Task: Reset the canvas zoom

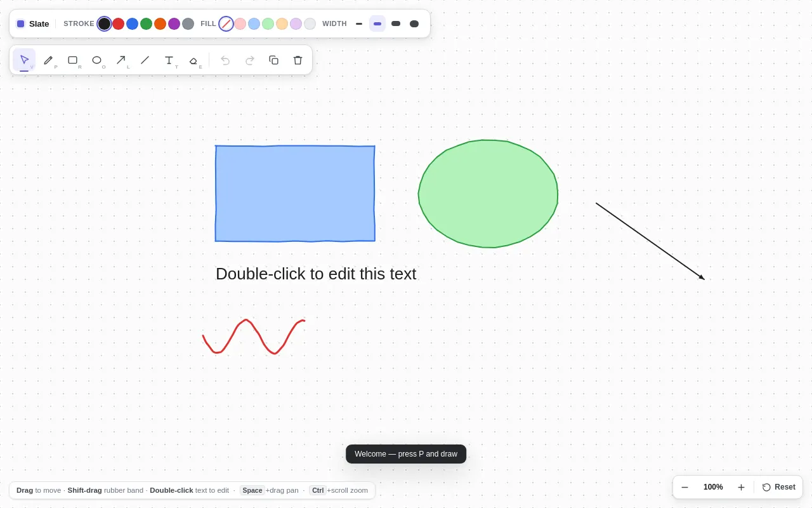Action: 778,487
